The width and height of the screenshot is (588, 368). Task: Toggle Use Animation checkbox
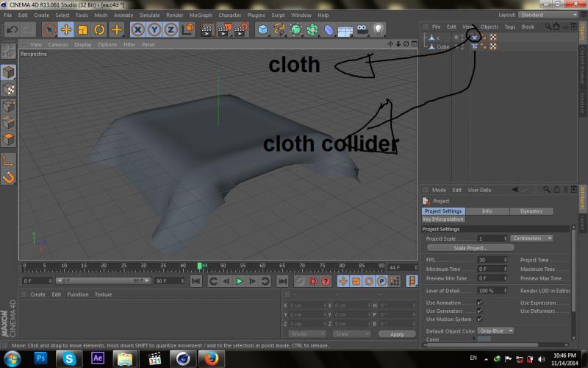[479, 302]
